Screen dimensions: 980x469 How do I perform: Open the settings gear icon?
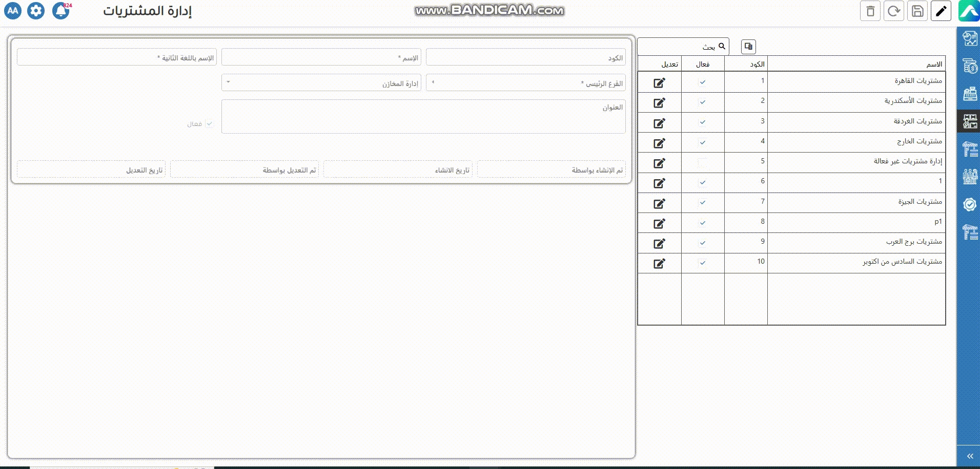tap(36, 11)
